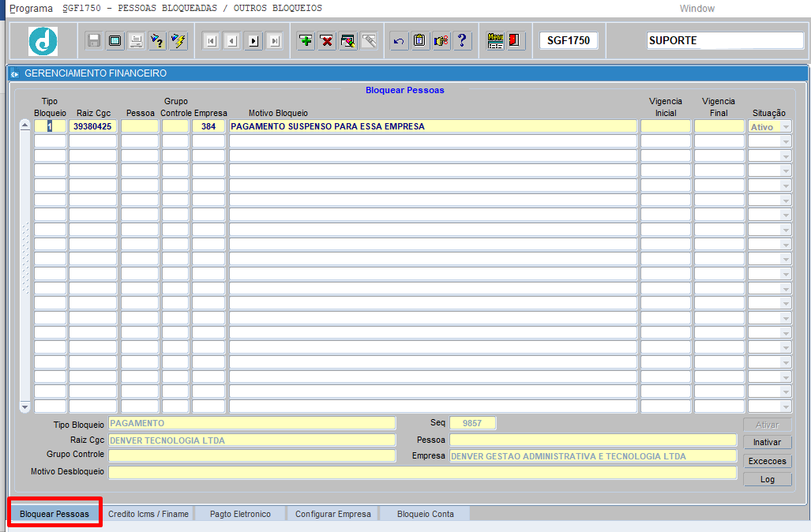
Task: Expand Situação dropdown in last row
Action: 785,406
